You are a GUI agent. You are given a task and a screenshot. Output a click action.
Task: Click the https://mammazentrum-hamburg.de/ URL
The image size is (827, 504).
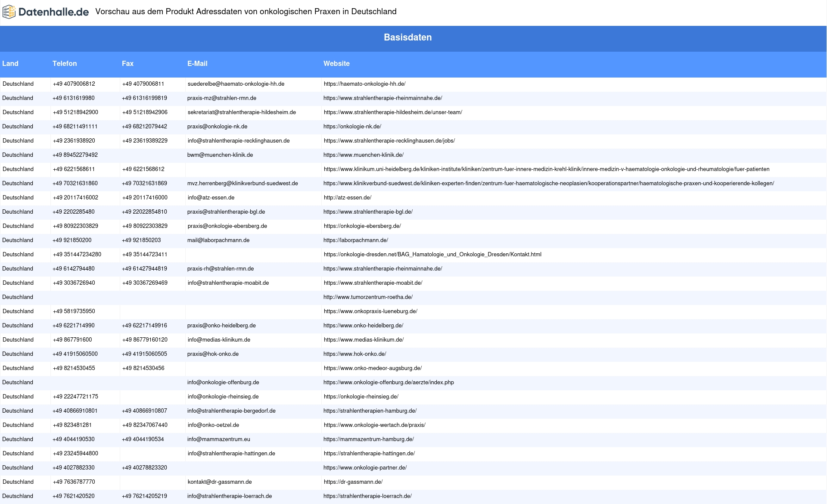[x=368, y=439]
